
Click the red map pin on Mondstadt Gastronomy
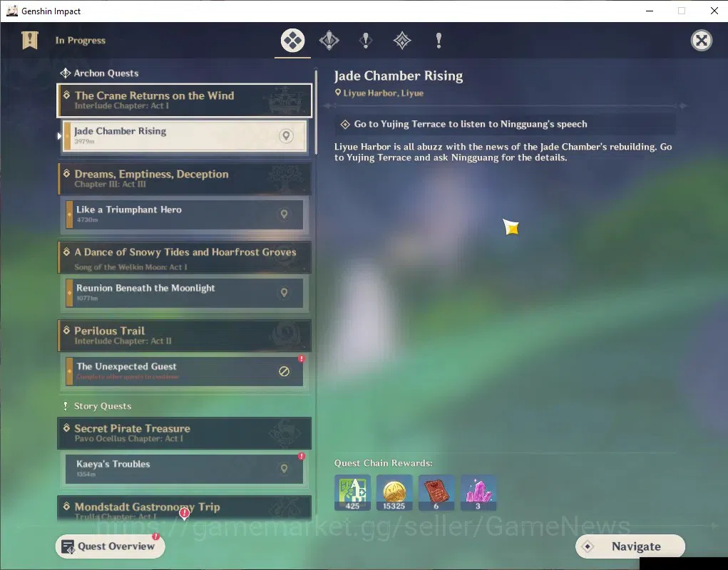pyautogui.click(x=185, y=514)
